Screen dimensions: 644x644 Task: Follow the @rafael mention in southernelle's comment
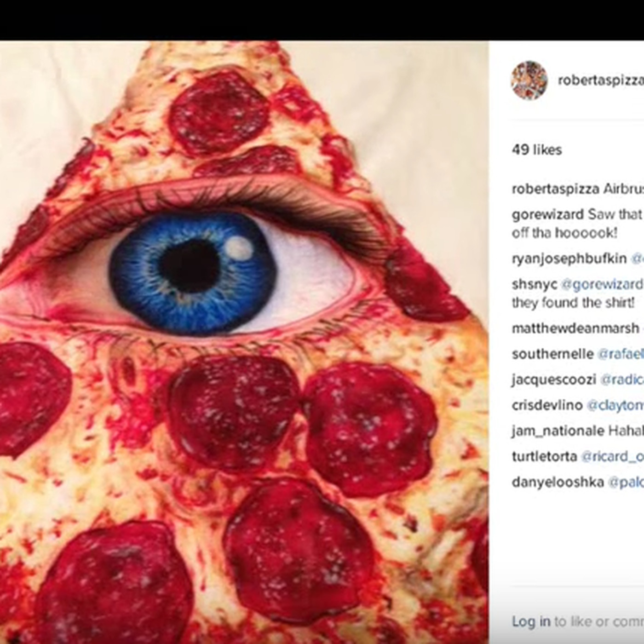(x=621, y=354)
